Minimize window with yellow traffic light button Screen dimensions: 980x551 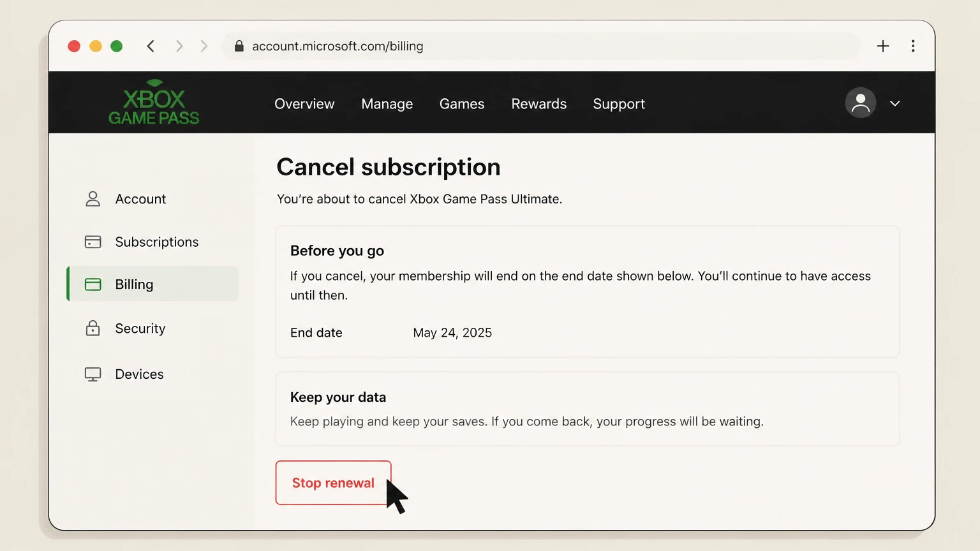click(96, 46)
